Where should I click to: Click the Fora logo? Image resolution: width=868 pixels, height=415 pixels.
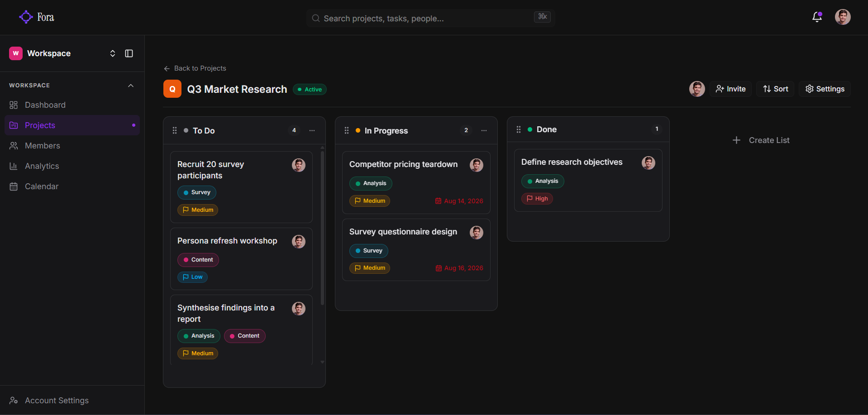(37, 17)
